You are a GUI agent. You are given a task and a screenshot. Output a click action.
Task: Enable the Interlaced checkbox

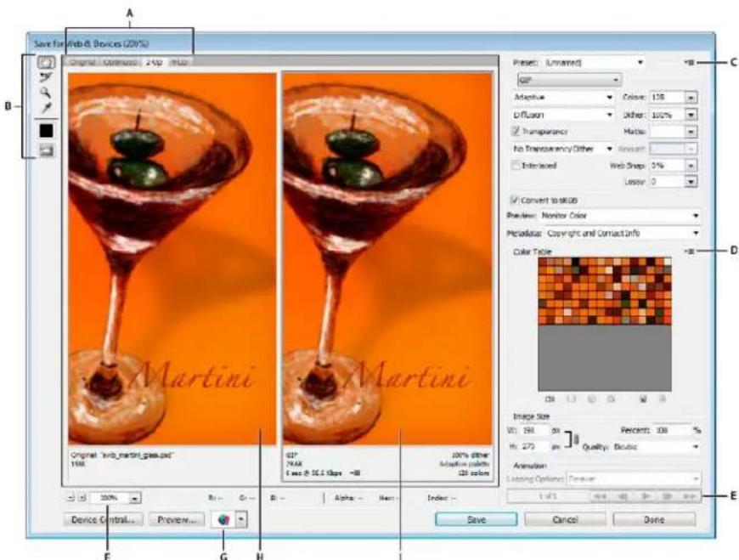click(516, 166)
